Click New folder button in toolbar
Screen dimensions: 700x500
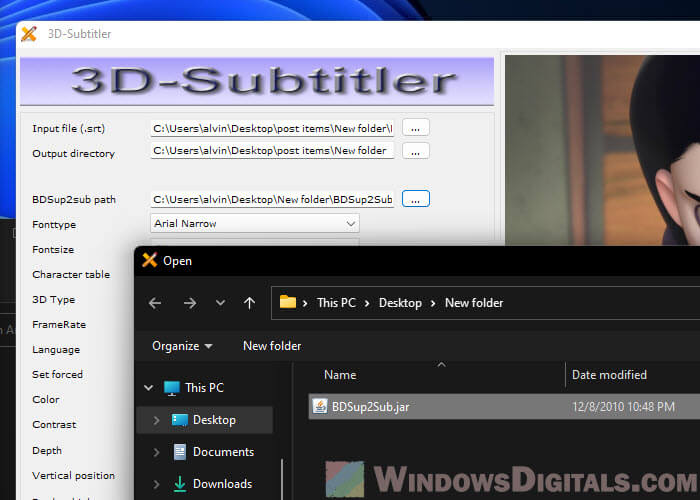click(272, 346)
